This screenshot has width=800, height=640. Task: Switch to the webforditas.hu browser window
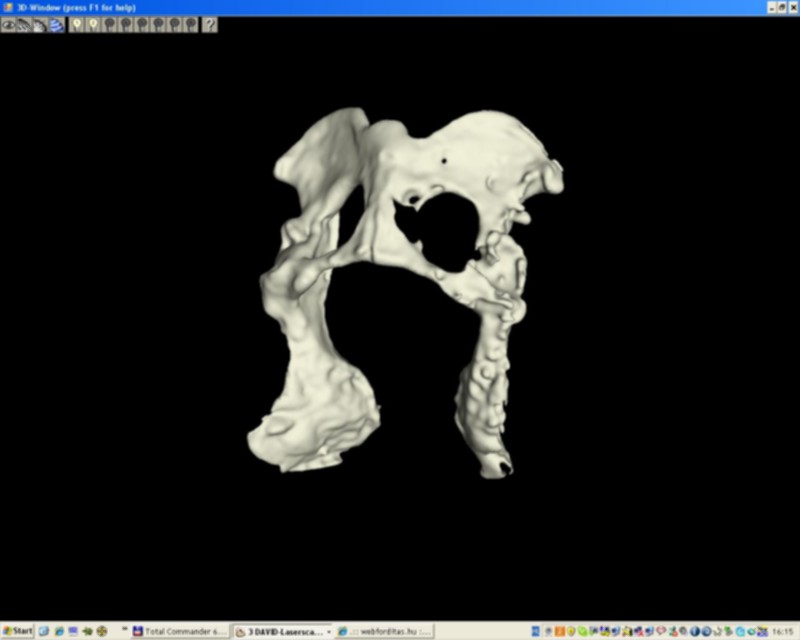click(385, 632)
